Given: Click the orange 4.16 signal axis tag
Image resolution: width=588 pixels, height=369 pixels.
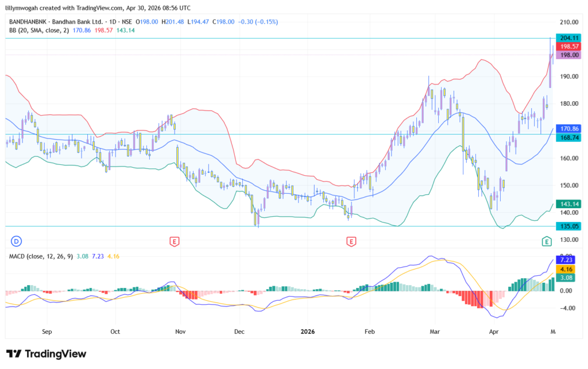Looking at the screenshot, I should [x=565, y=269].
